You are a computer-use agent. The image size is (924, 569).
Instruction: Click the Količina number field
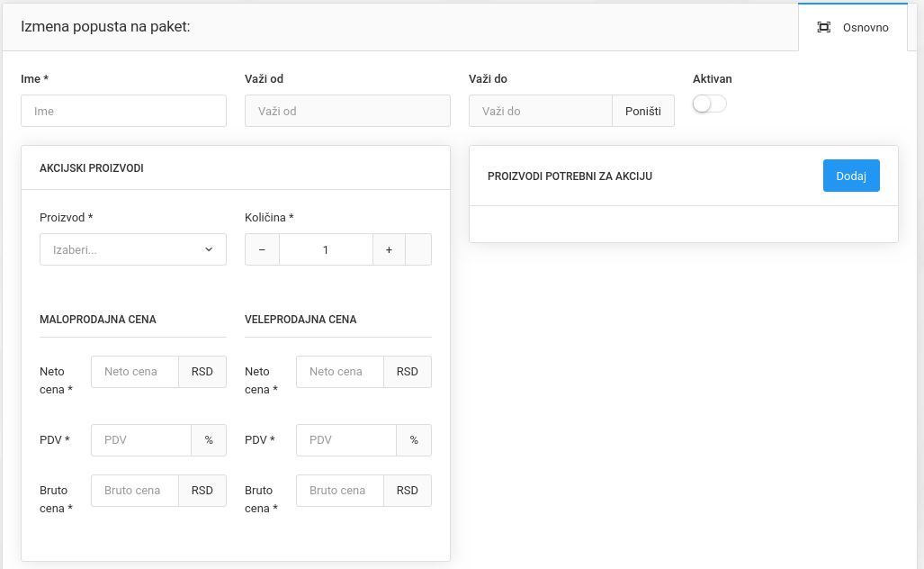pos(326,249)
